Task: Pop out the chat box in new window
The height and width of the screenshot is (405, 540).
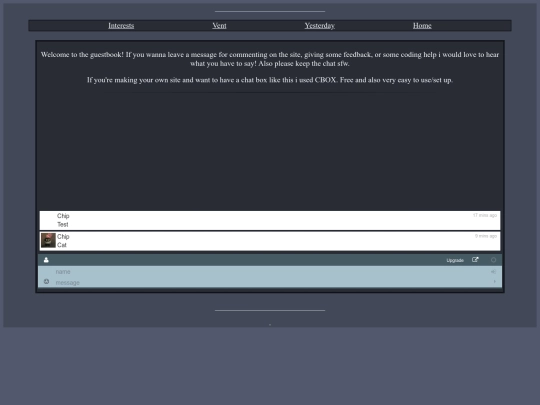Action: pyautogui.click(x=475, y=260)
